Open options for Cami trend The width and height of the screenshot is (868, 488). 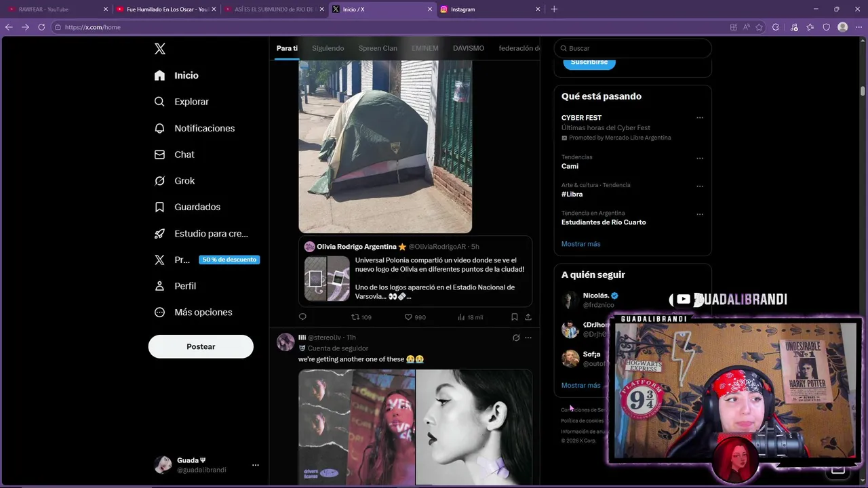(700, 159)
